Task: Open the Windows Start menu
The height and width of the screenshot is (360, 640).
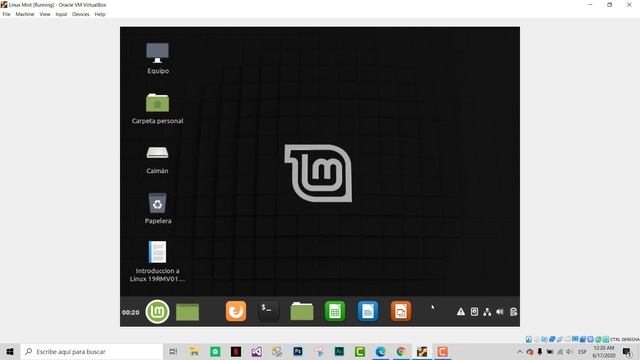Action: click(x=10, y=351)
